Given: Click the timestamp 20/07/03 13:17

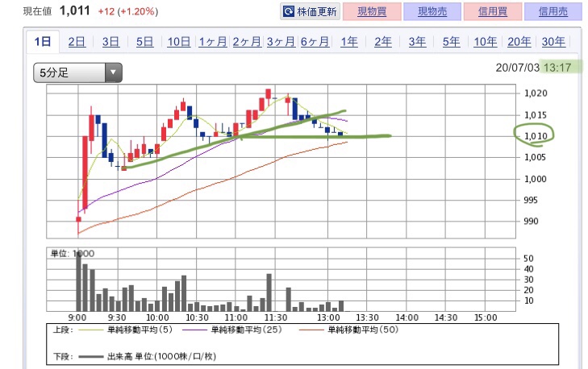Looking at the screenshot, I should click(x=533, y=68).
